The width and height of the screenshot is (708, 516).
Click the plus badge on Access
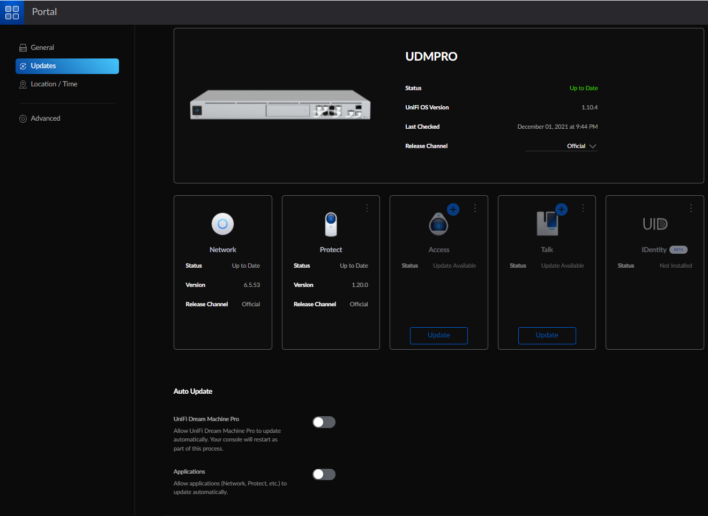453,209
